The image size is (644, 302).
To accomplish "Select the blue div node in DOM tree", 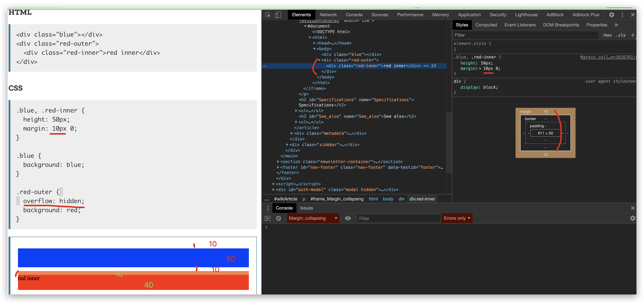I will 351,55.
